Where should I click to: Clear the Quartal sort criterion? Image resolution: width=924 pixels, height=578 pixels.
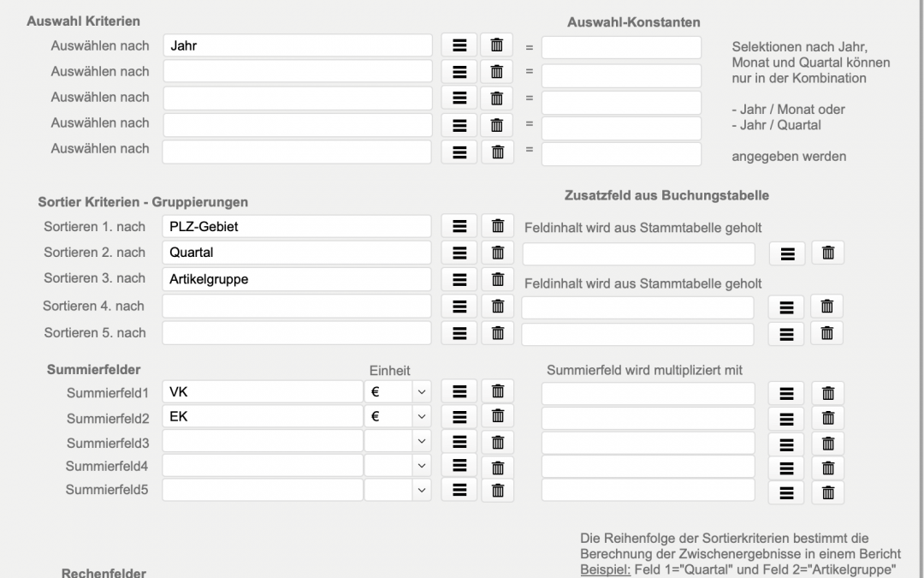pos(497,253)
